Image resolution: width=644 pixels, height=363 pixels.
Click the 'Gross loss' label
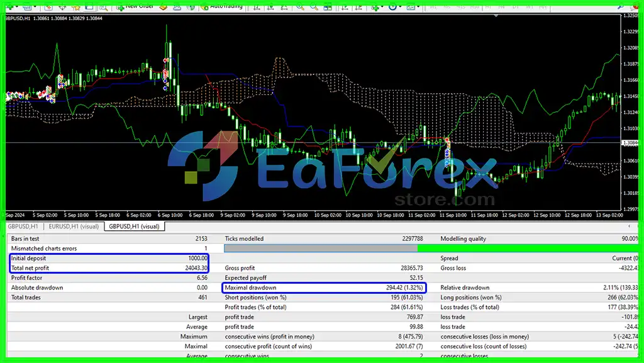pyautogui.click(x=453, y=268)
